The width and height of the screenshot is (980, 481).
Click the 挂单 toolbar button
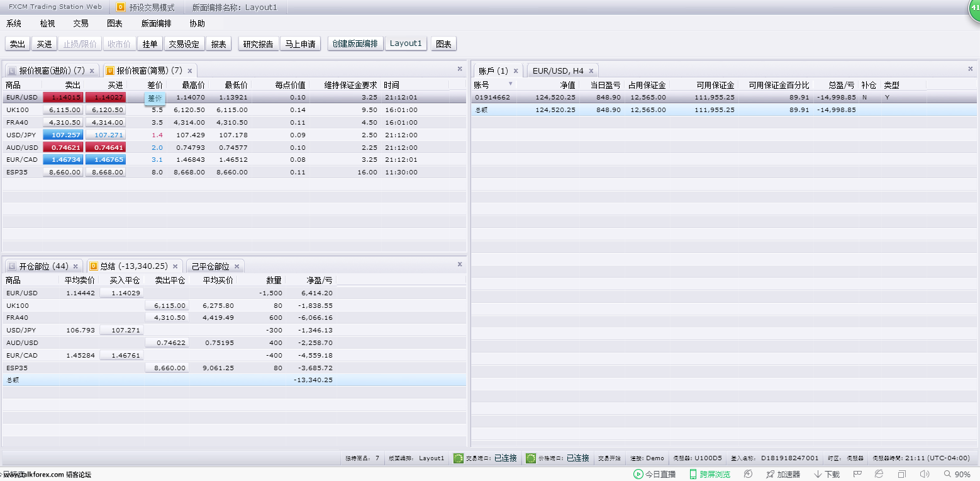coord(150,44)
